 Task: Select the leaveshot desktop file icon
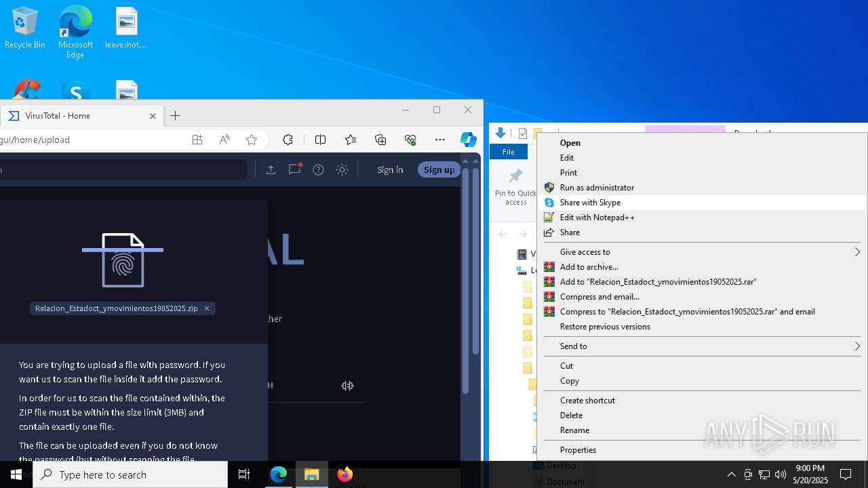[126, 28]
